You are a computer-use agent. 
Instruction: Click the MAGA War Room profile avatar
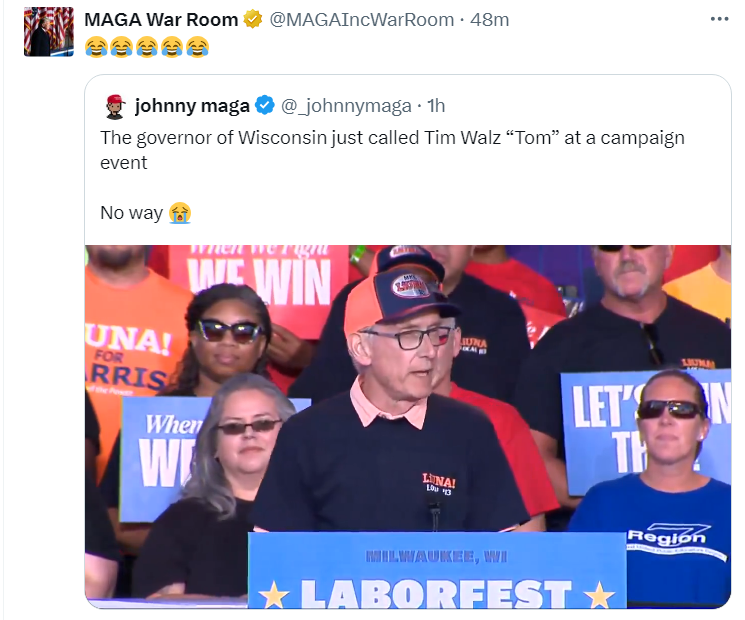click(49, 32)
